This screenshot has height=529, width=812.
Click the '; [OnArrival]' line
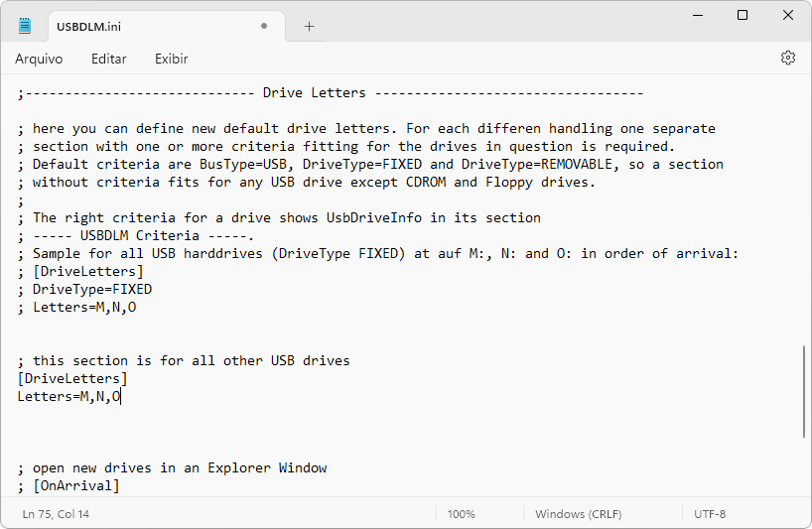click(68, 486)
